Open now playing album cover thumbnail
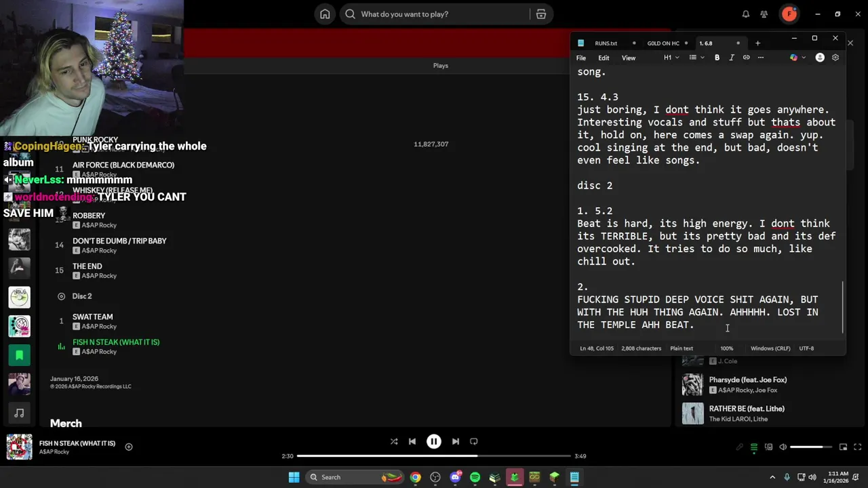This screenshot has height=488, width=868. click(19, 447)
